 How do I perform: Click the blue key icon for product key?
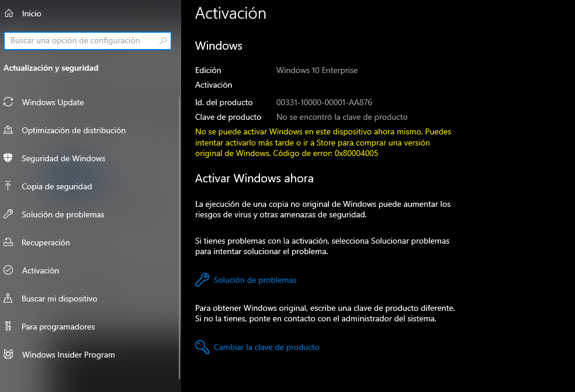click(x=202, y=347)
